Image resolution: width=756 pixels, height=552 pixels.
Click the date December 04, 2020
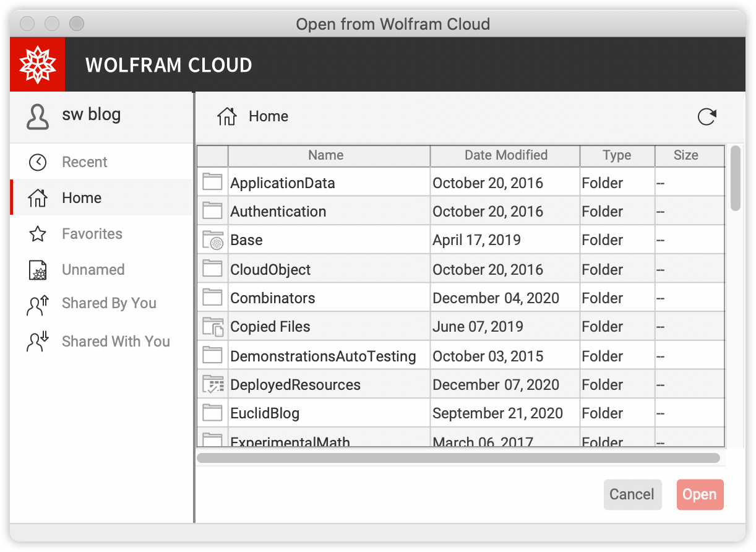(496, 298)
